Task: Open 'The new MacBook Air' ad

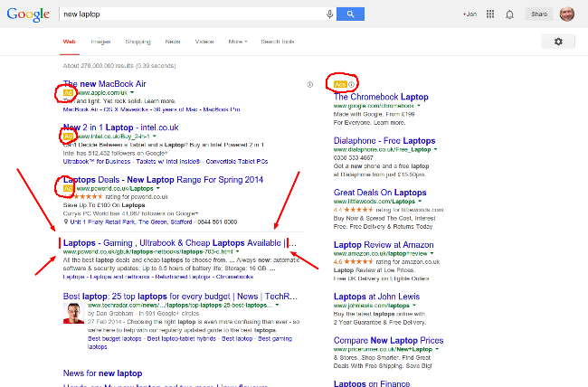Action: pyautogui.click(x=104, y=84)
